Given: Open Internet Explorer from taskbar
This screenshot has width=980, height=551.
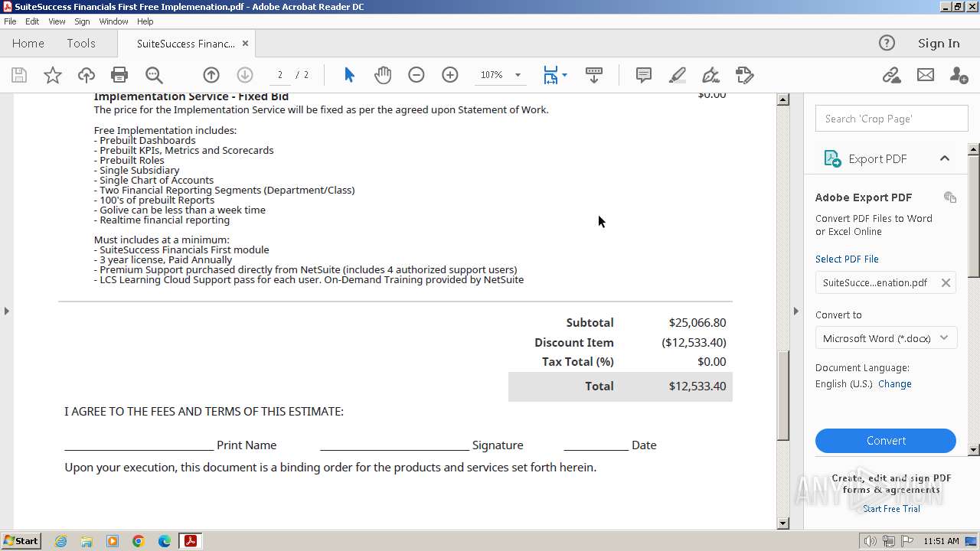Looking at the screenshot, I should coord(60,541).
